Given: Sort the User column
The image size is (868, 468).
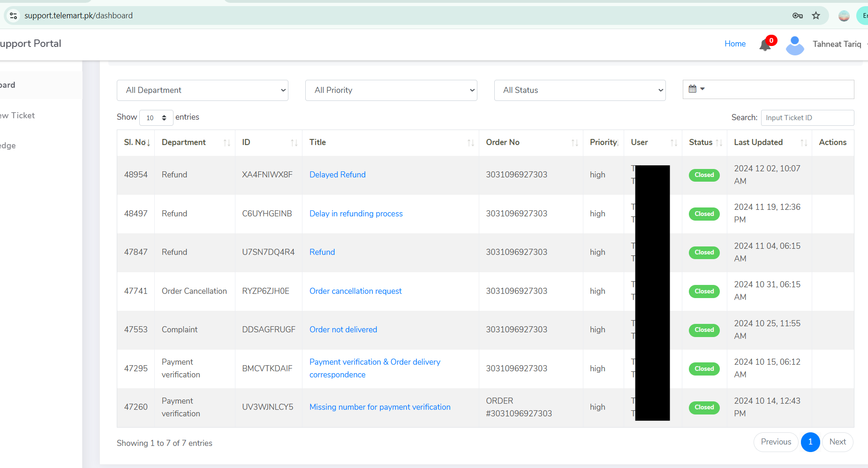Looking at the screenshot, I should [x=674, y=143].
